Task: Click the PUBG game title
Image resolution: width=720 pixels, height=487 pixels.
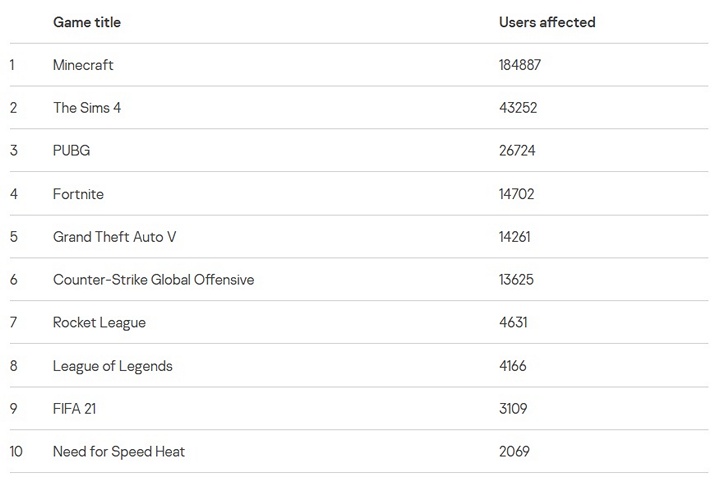Action: (72, 151)
